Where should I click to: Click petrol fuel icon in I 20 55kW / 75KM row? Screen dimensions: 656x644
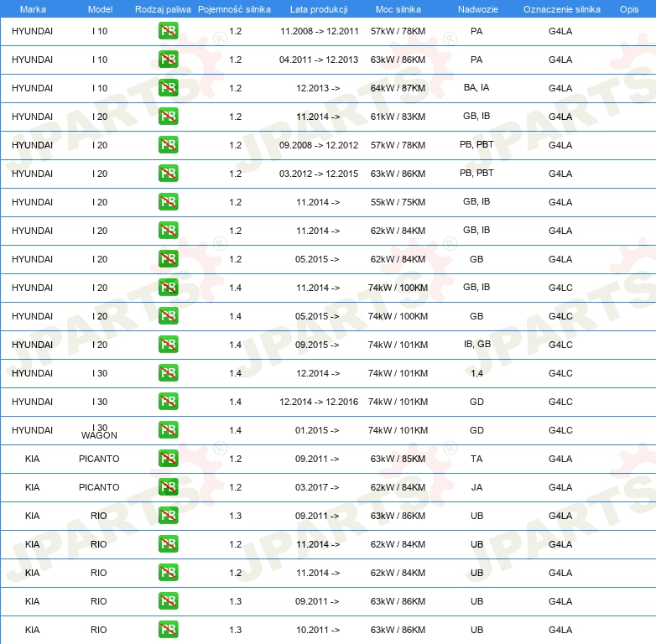pyautogui.click(x=168, y=201)
